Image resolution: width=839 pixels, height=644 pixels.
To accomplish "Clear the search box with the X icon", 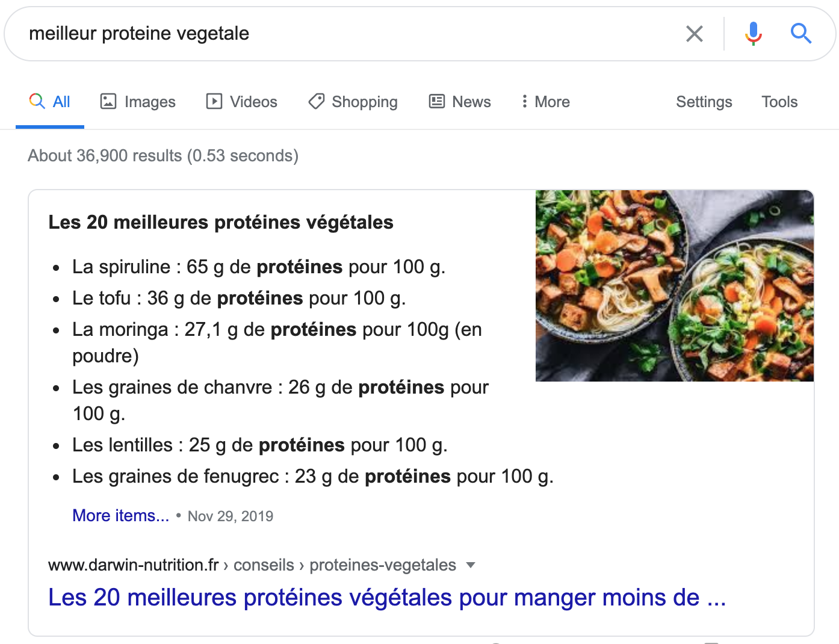I will click(695, 34).
